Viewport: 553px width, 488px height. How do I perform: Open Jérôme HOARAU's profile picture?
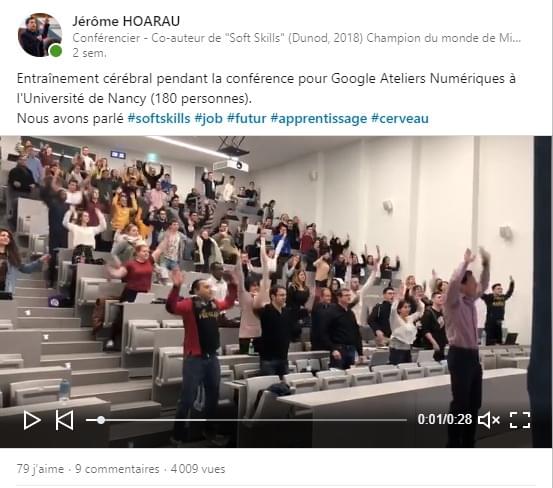click(40, 35)
